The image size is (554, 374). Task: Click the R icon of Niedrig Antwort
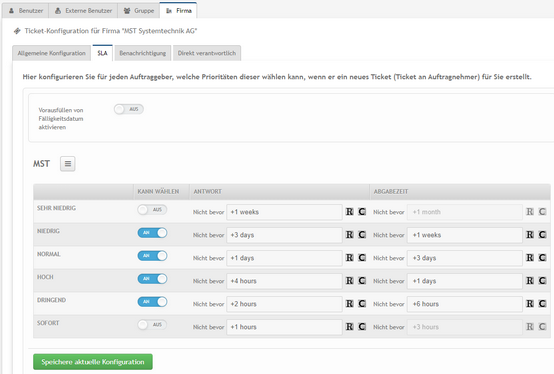[349, 235]
